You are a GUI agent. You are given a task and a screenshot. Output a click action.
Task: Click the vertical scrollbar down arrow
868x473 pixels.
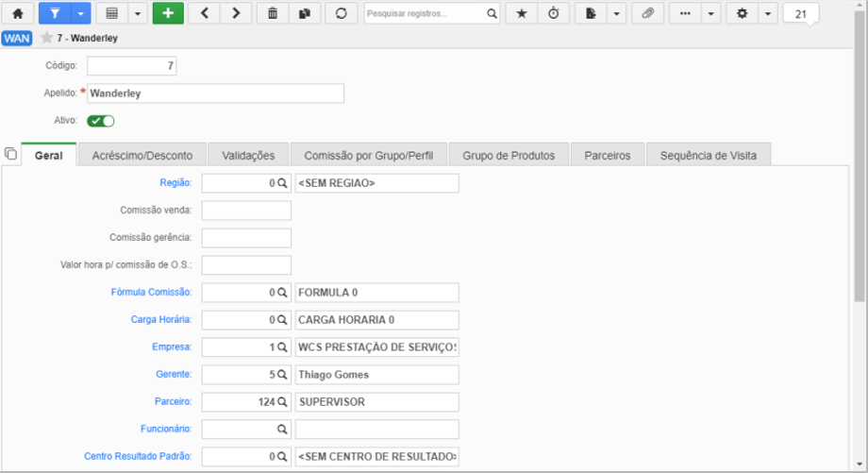(x=860, y=465)
